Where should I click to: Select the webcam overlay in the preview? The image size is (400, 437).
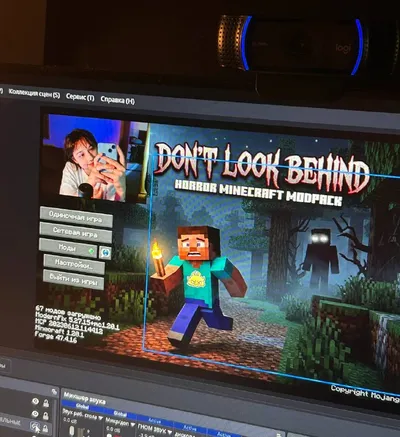pyautogui.click(x=96, y=158)
